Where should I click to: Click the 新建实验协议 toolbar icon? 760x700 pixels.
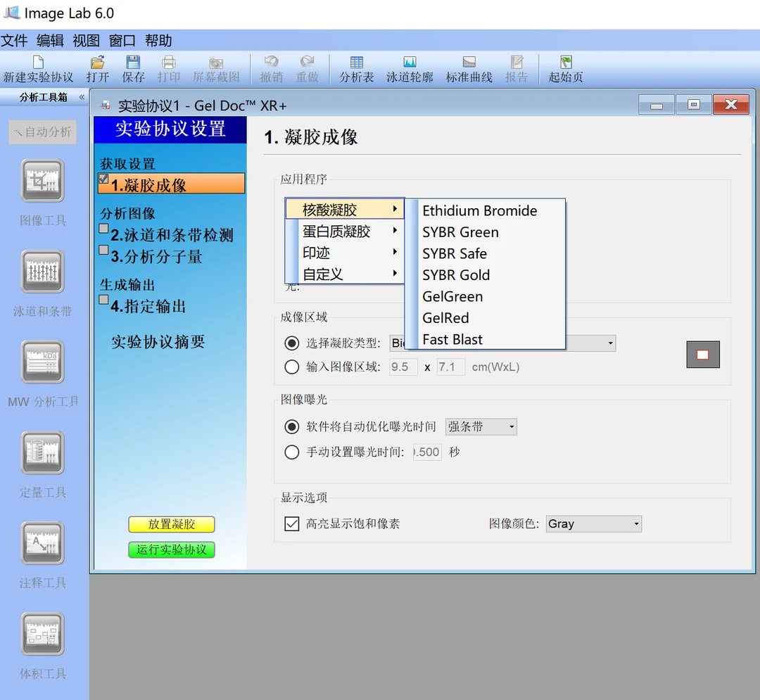point(38,63)
